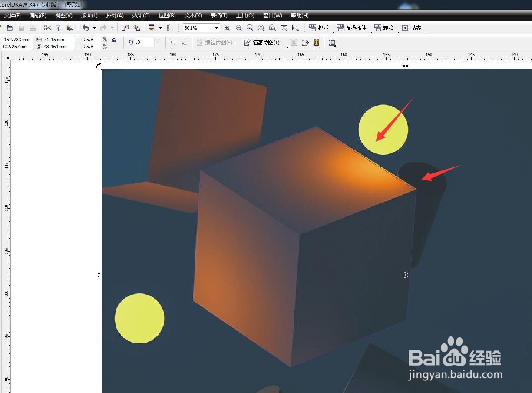Click the Print icon
Image resolution: width=532 pixels, height=393 pixels.
coord(33,28)
